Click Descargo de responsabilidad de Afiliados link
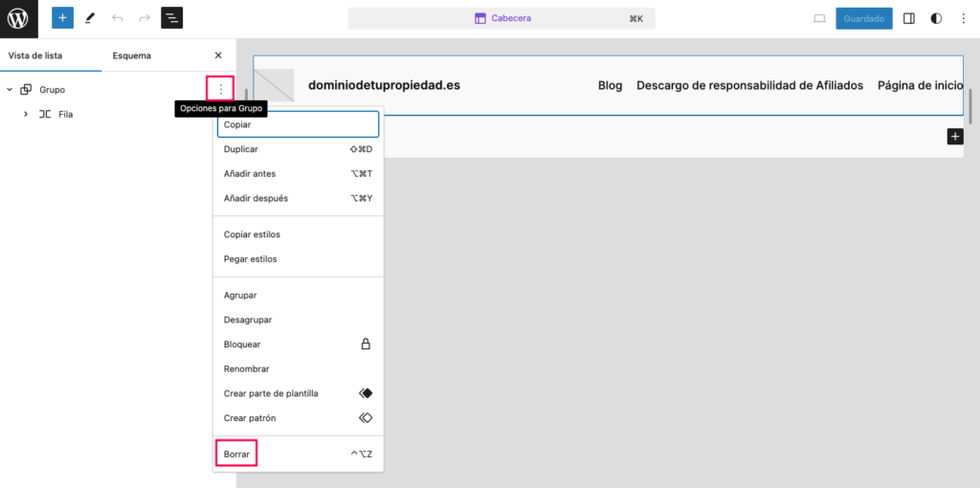The height and width of the screenshot is (488, 980). (x=749, y=85)
